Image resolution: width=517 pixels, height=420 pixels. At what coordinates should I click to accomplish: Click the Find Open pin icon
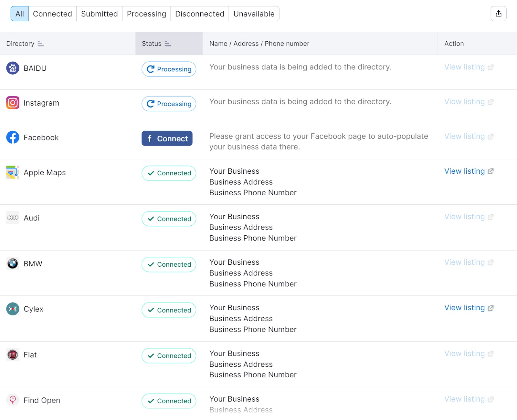tap(13, 400)
